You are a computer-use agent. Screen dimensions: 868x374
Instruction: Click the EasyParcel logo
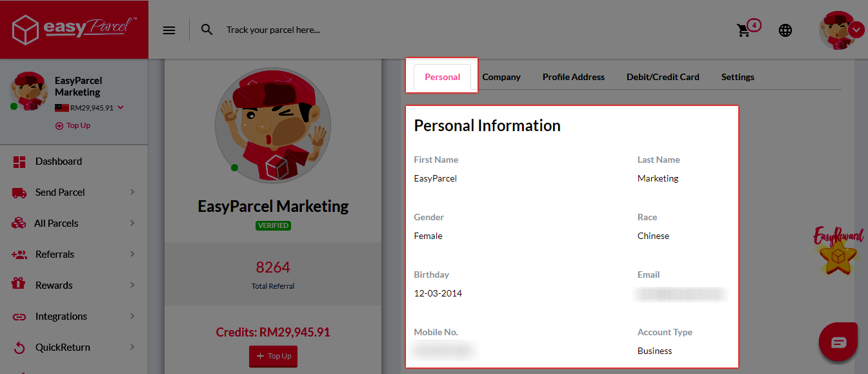74,30
